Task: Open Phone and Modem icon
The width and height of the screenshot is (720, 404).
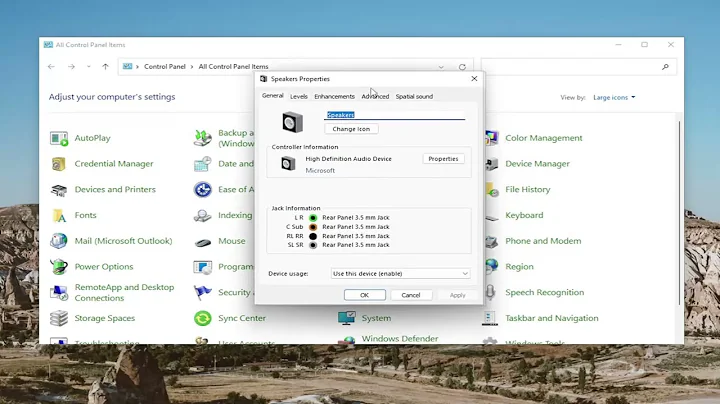Action: coord(491,241)
